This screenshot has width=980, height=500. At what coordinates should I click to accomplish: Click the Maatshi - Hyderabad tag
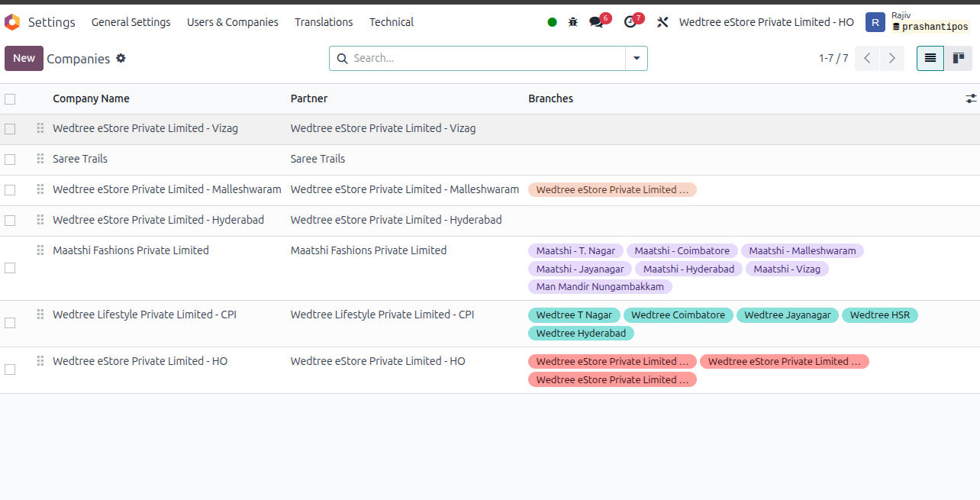click(689, 269)
